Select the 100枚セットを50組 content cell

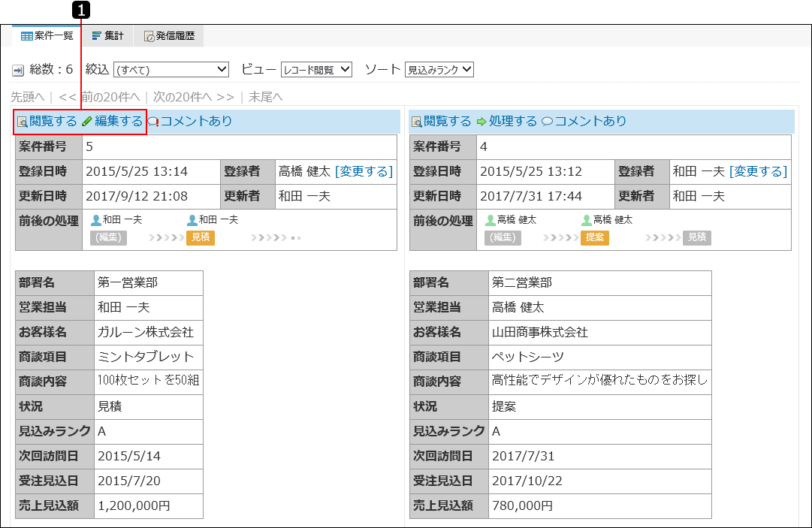click(149, 382)
